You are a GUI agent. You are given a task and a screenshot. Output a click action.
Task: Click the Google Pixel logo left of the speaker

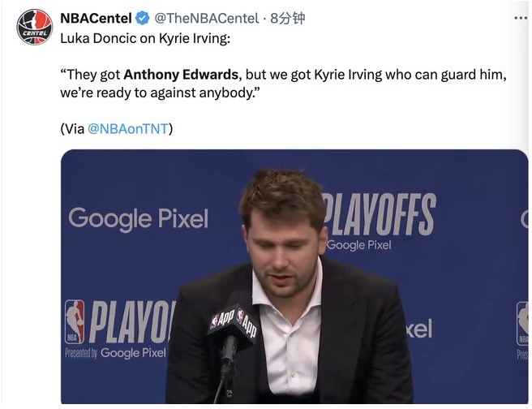coord(138,218)
